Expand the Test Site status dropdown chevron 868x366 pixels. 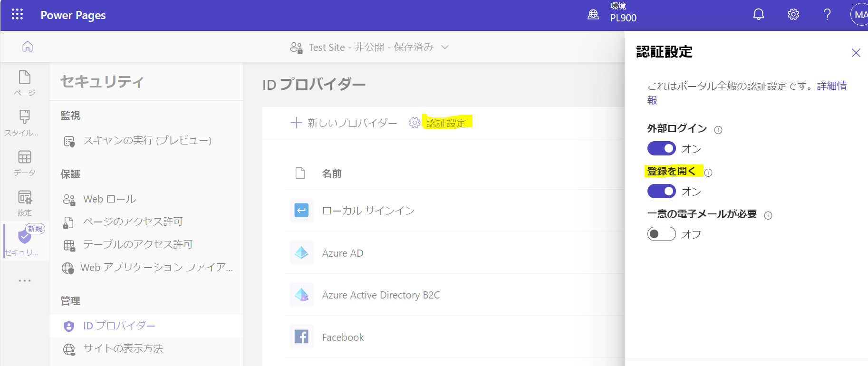445,47
